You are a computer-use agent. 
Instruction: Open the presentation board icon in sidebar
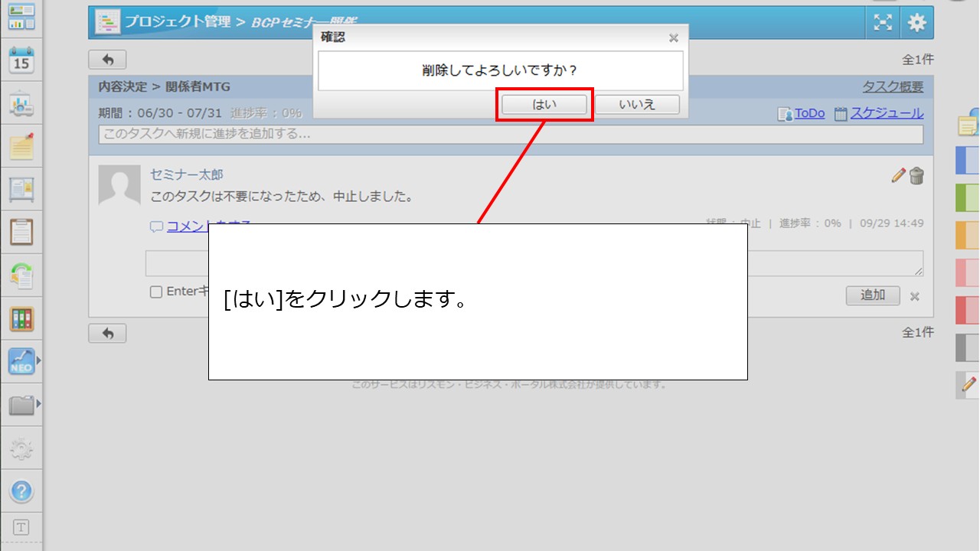[x=21, y=105]
